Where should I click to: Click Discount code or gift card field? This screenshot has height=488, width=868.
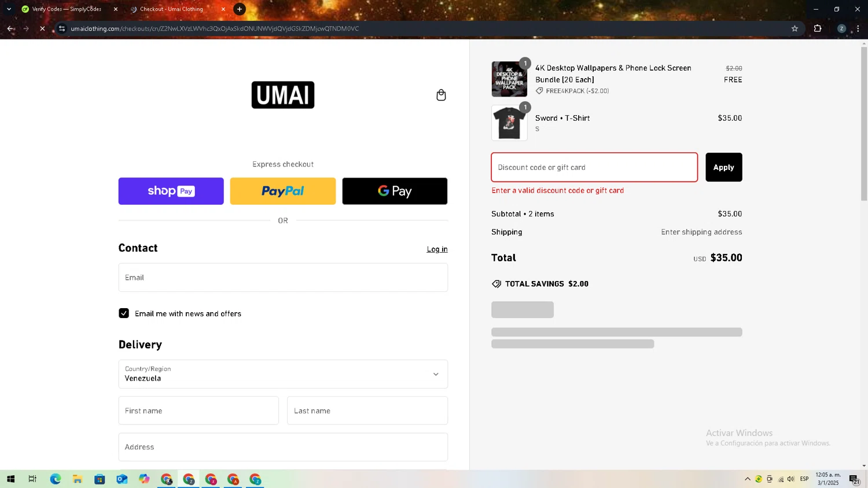(x=594, y=167)
